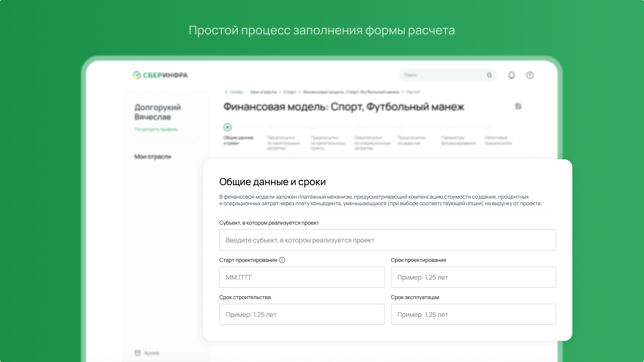This screenshot has width=644, height=362.
Task: Click the Старт проектирования date field
Action: point(302,277)
